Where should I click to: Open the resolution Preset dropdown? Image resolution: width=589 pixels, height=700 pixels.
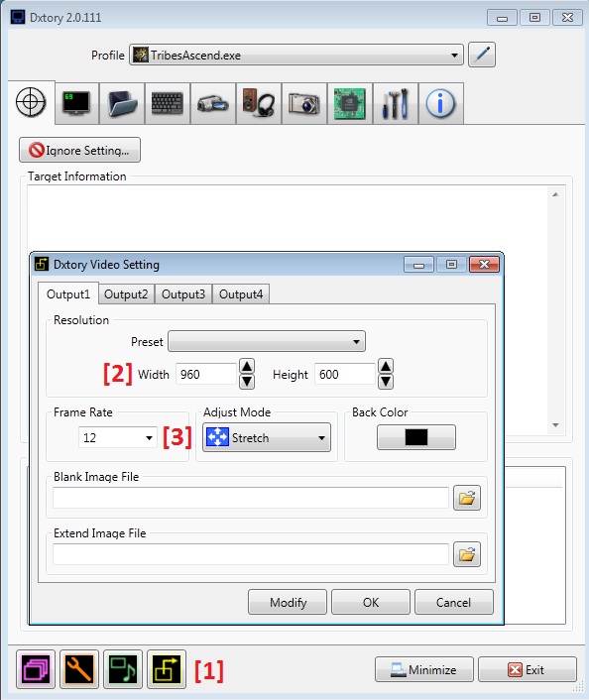(267, 341)
